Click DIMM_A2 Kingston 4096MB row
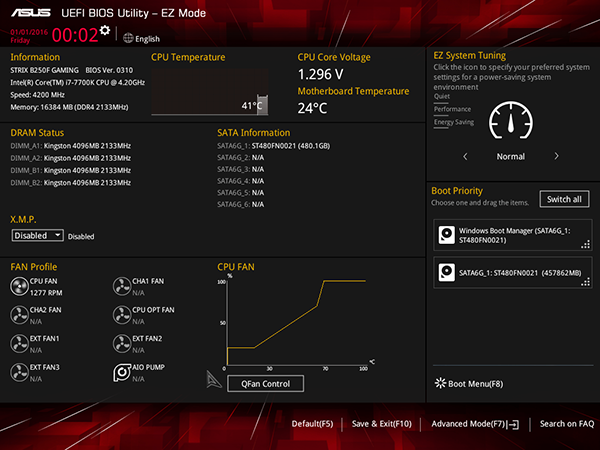 71,158
